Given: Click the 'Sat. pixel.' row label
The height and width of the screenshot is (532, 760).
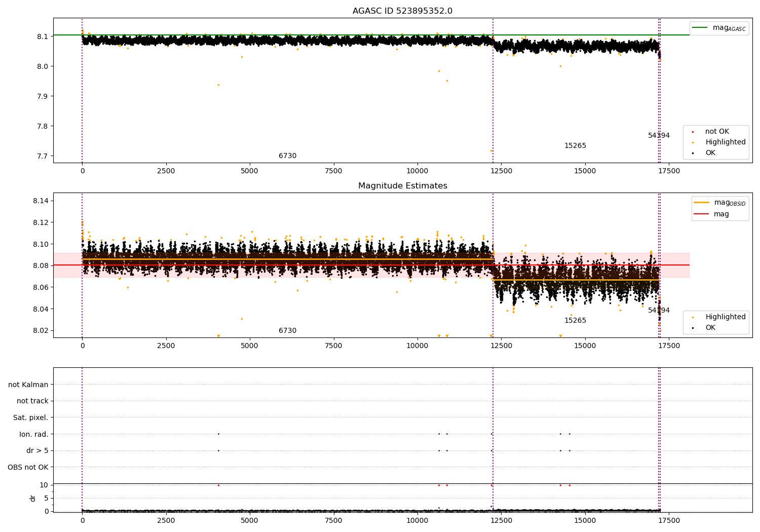Looking at the screenshot, I should click(x=31, y=418).
